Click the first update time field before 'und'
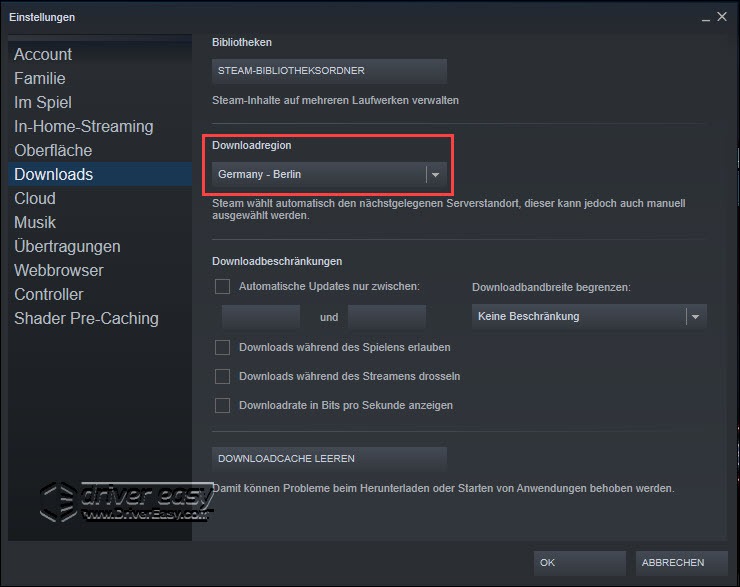740x587 pixels. [261, 317]
